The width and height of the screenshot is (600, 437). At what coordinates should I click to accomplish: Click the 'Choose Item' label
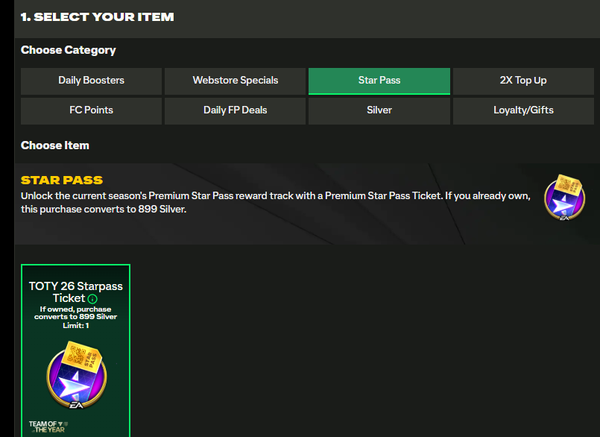55,145
